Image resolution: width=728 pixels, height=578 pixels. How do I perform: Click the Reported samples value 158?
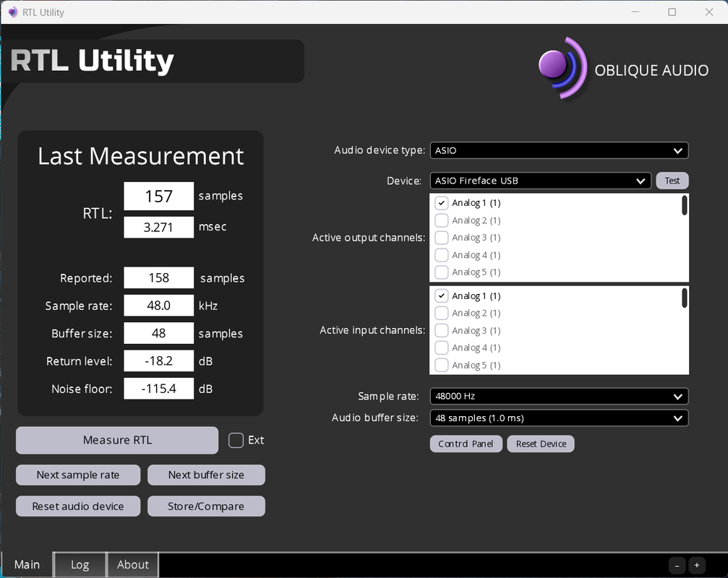click(x=159, y=278)
